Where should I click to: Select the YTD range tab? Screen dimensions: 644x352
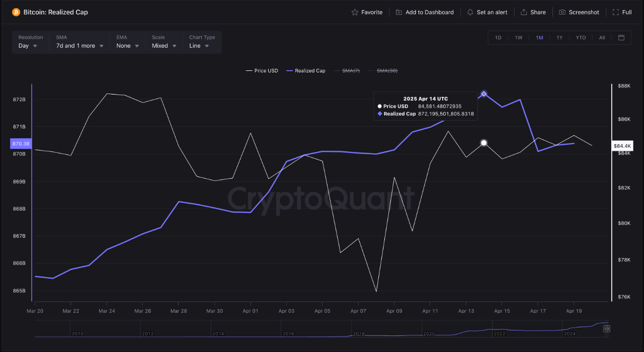[581, 37]
